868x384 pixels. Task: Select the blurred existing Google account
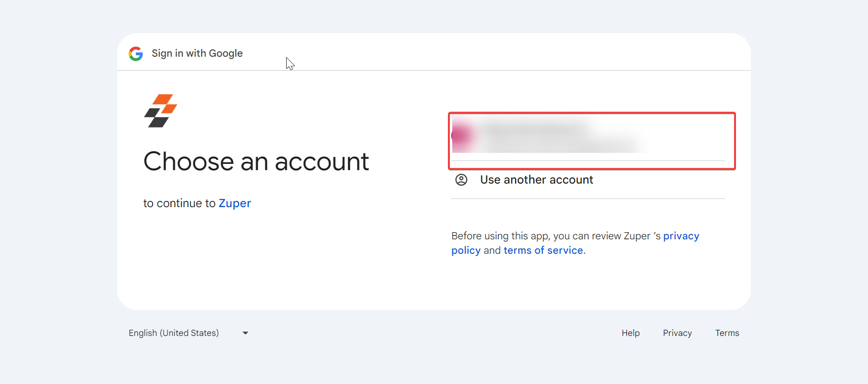[588, 137]
